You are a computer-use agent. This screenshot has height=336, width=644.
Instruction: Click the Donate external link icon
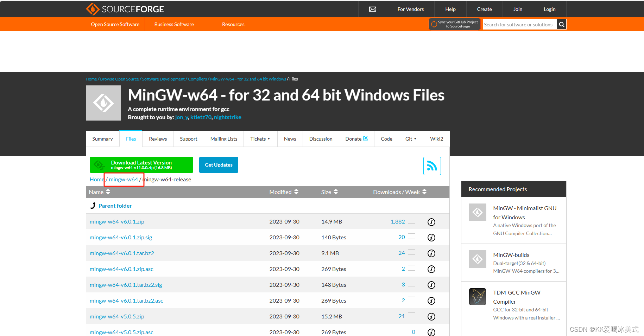[x=366, y=138]
